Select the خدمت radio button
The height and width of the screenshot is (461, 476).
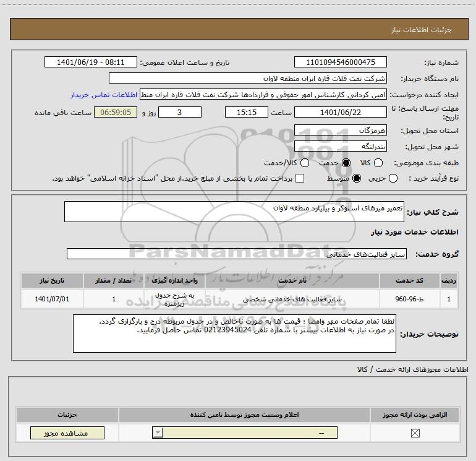[x=346, y=163]
